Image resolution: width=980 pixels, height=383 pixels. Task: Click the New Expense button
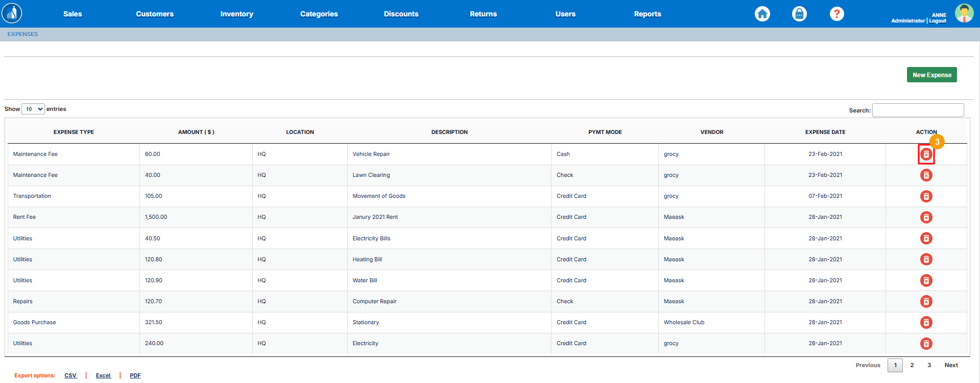pyautogui.click(x=931, y=75)
